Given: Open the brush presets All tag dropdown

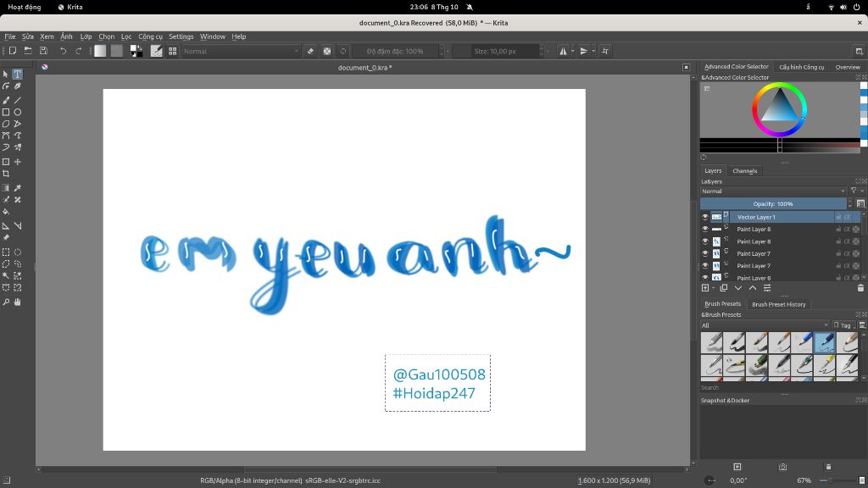Looking at the screenshot, I should [x=765, y=325].
